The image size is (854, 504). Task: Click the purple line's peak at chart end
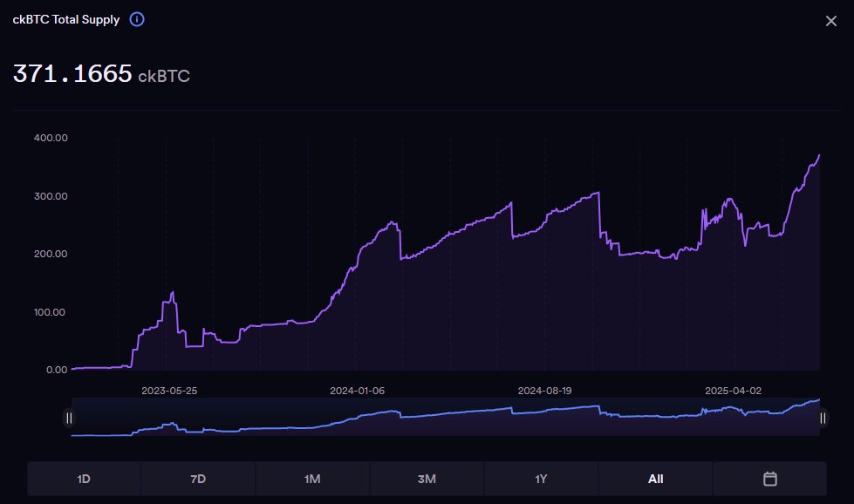click(x=818, y=156)
